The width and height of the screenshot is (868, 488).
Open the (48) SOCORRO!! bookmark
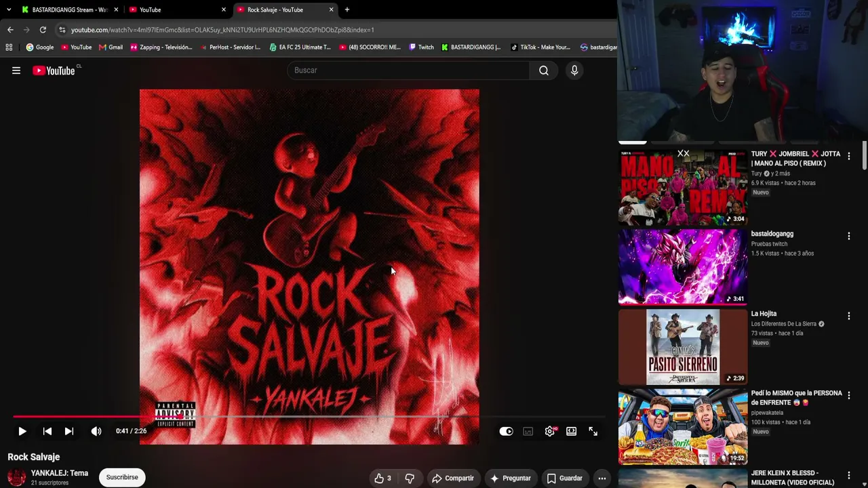(x=370, y=47)
